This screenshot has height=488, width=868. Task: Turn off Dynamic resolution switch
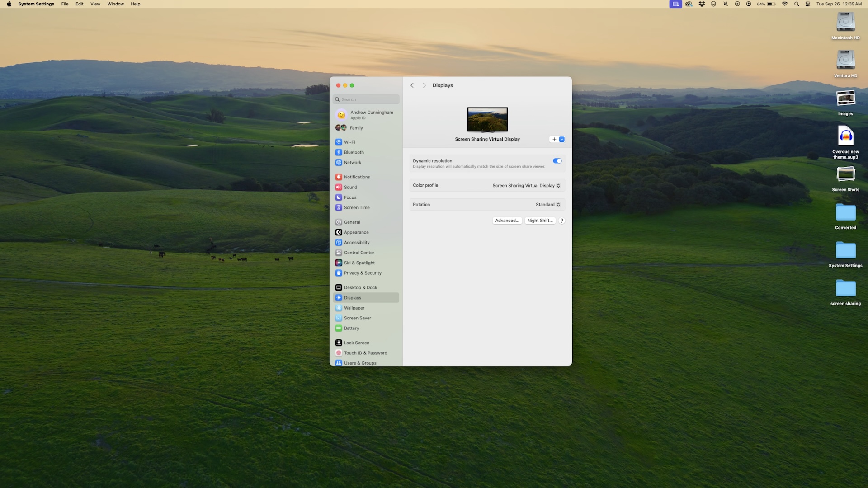[557, 161]
